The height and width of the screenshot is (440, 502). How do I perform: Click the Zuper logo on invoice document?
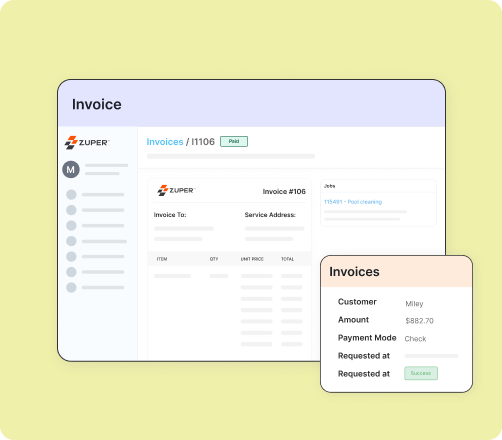coord(176,190)
